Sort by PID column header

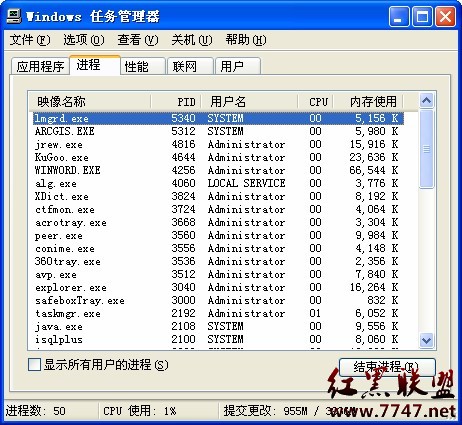176,101
